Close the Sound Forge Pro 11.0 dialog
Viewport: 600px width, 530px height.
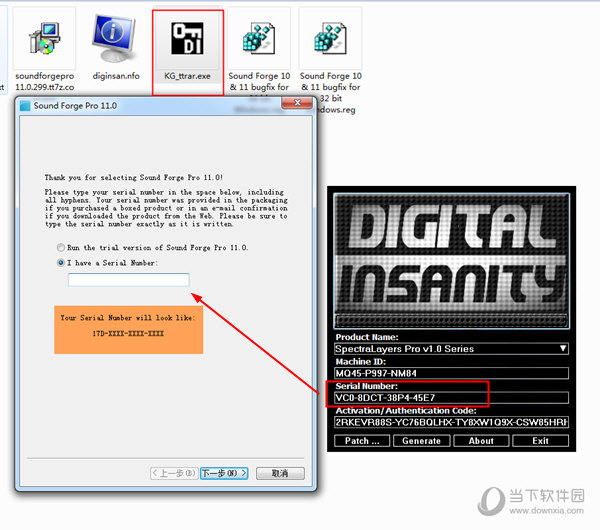click(297, 103)
